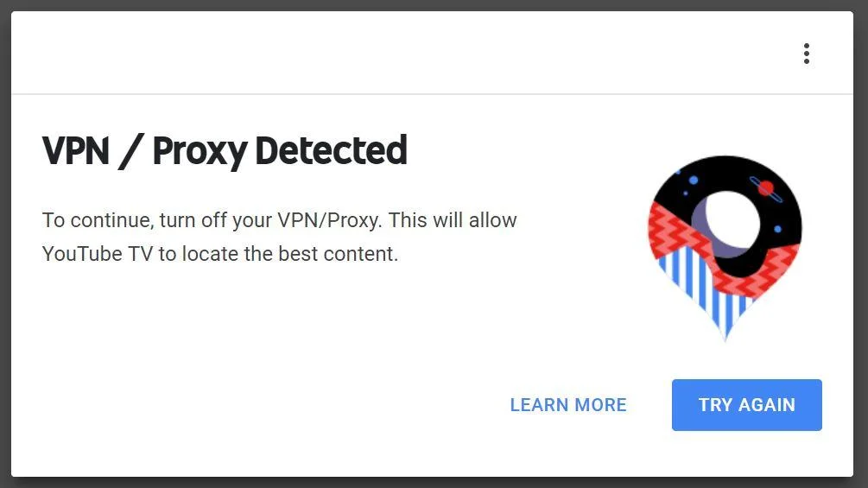Click the bottom tip of the pin
868x488 pixels.
(x=725, y=335)
